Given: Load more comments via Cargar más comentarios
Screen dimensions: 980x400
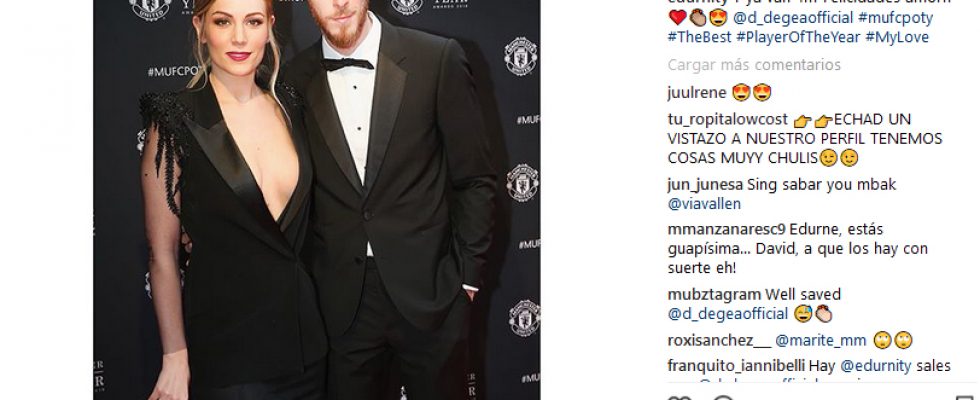Looking at the screenshot, I should pos(754,65).
